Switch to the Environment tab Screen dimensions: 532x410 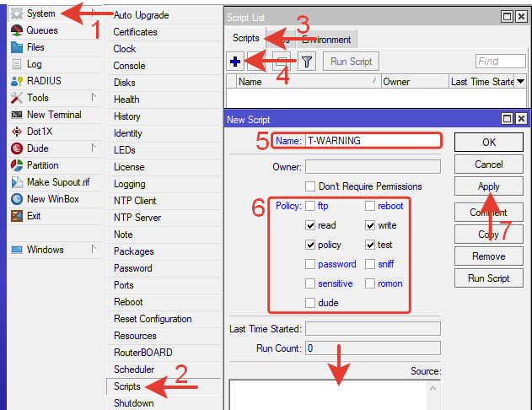pyautogui.click(x=326, y=40)
